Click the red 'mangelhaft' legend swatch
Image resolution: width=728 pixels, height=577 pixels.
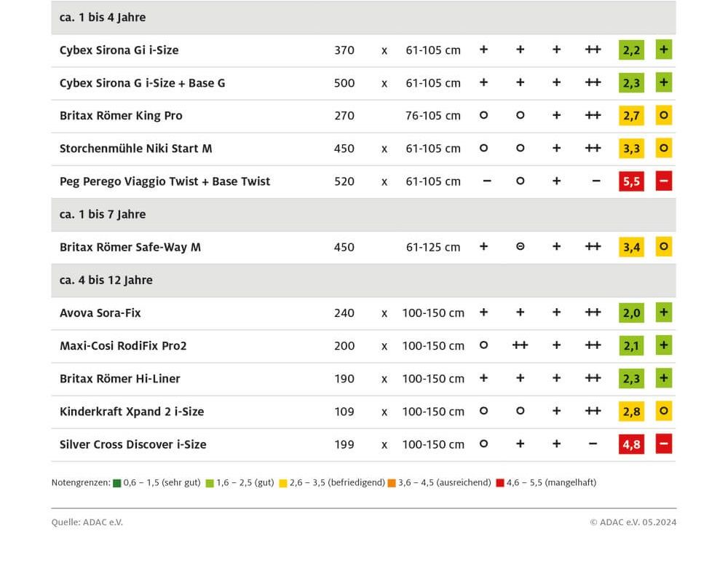point(500,483)
